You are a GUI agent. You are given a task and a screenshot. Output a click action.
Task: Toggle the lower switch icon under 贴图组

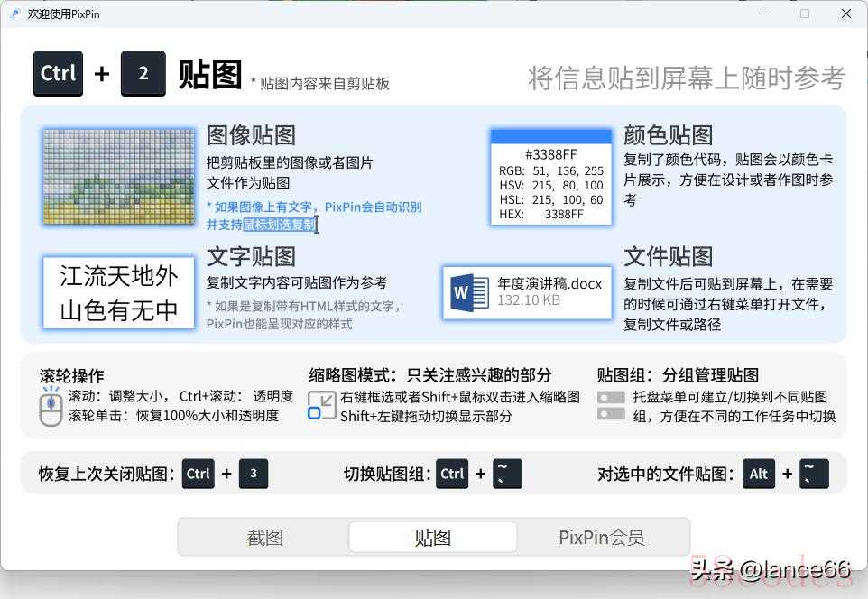611,414
